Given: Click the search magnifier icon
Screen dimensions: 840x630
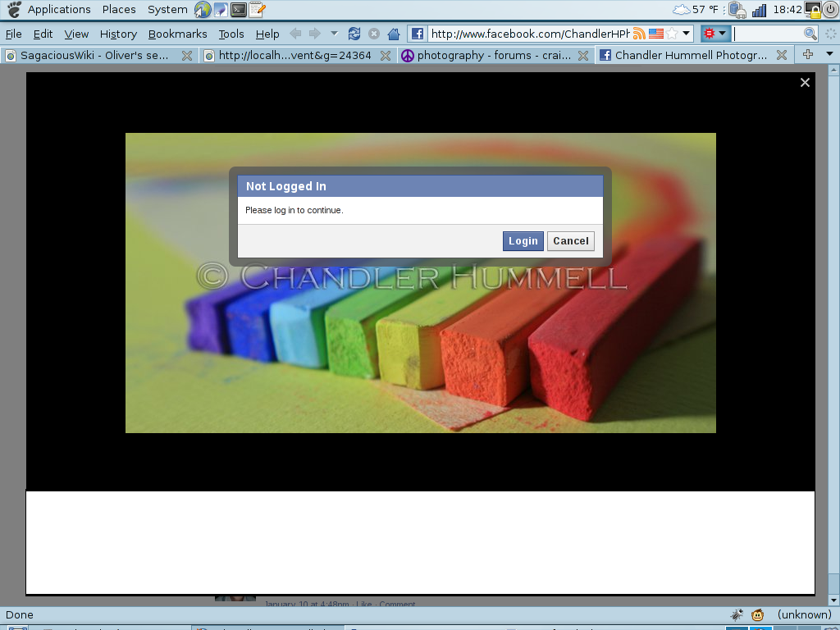Looking at the screenshot, I should click(x=810, y=34).
